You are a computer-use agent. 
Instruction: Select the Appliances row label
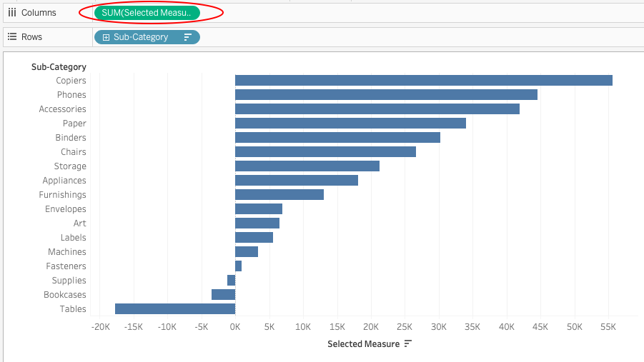point(64,181)
